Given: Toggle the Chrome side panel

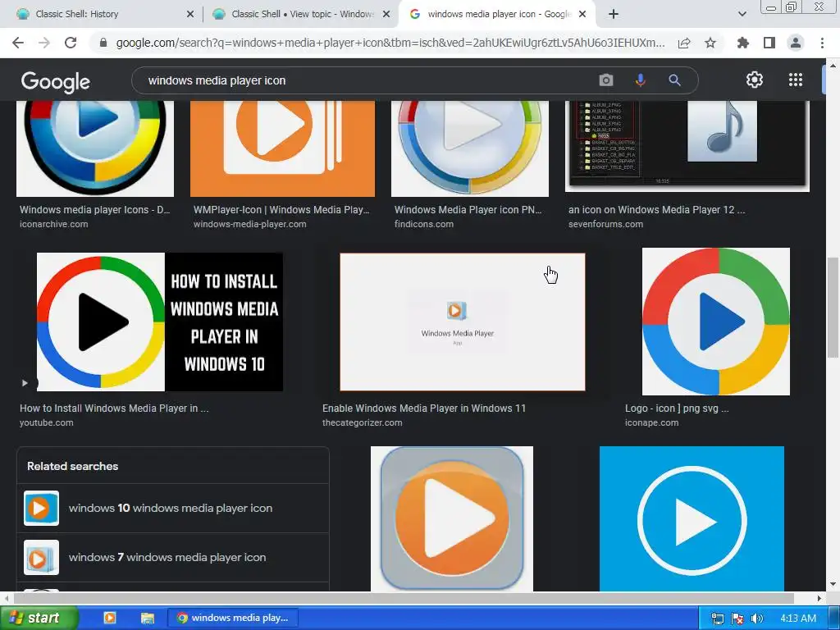Looking at the screenshot, I should point(769,43).
